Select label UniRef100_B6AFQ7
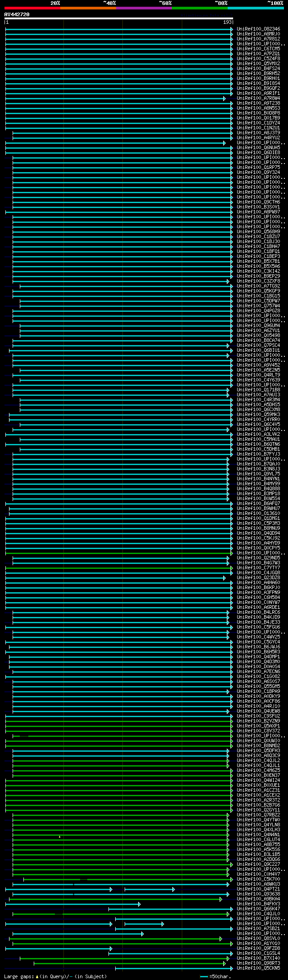 pyautogui.click(x=258, y=503)
